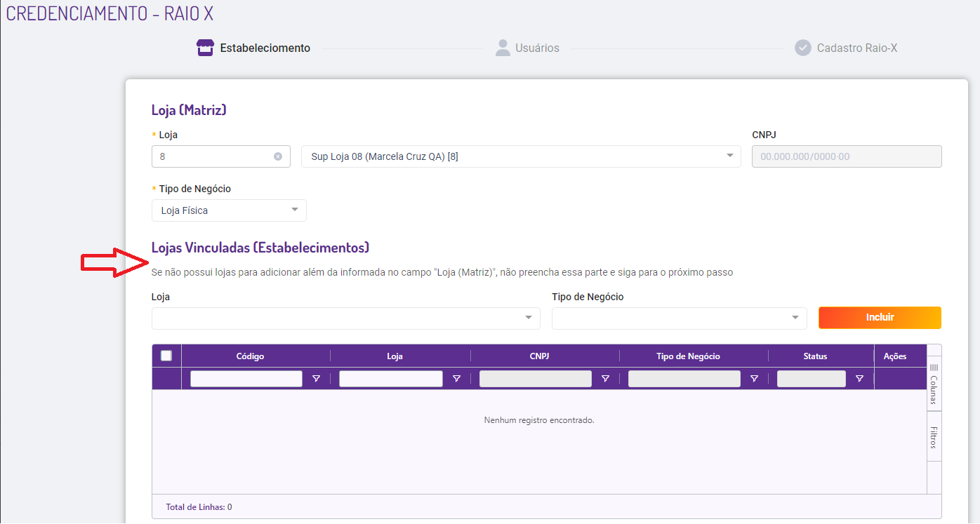
Task: Open the filter icon for Loja column
Action: [456, 379]
